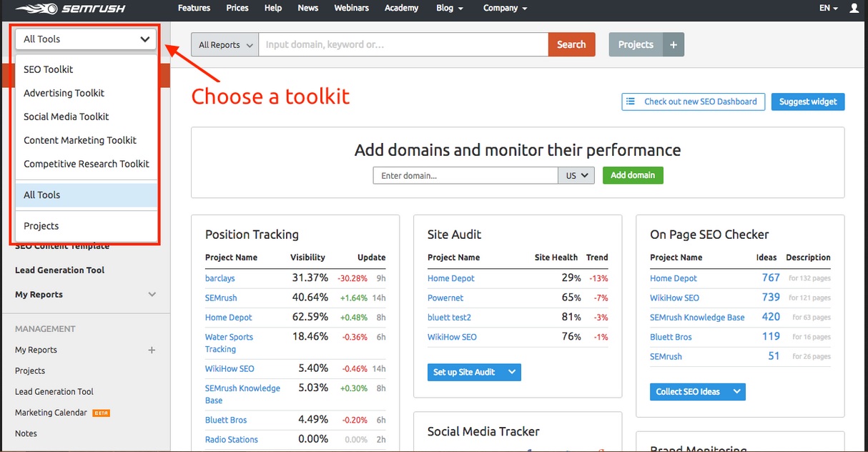Open the EN language dropdown
The width and height of the screenshot is (868, 452).
tap(827, 9)
